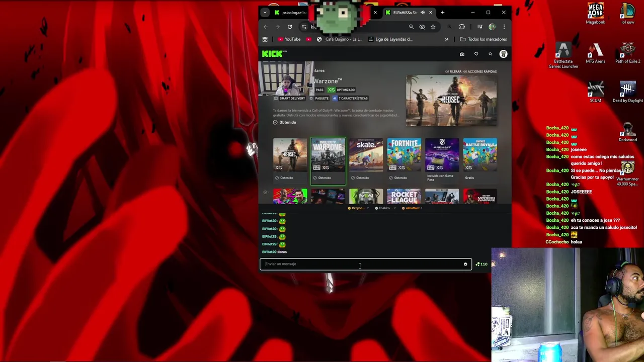Click ACCIONES RÁPIDAS in stream
Viewport: 644px width, 362px height.
click(x=480, y=71)
